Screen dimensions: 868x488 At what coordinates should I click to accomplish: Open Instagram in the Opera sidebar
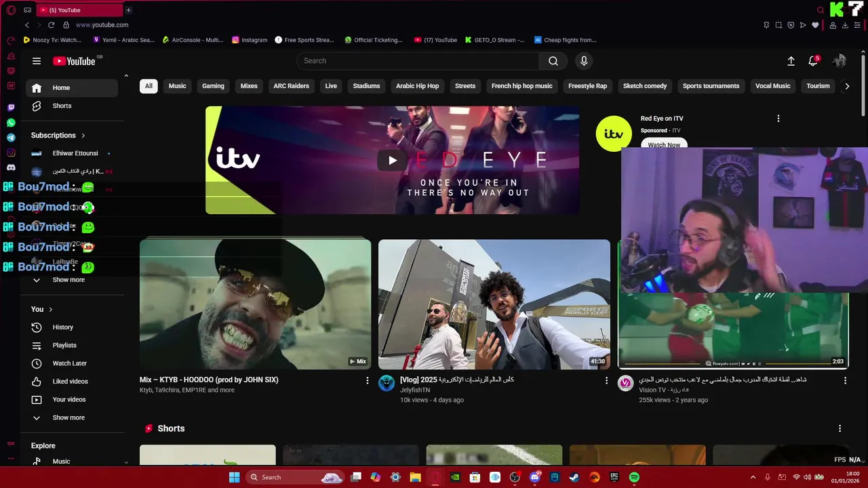[11, 152]
